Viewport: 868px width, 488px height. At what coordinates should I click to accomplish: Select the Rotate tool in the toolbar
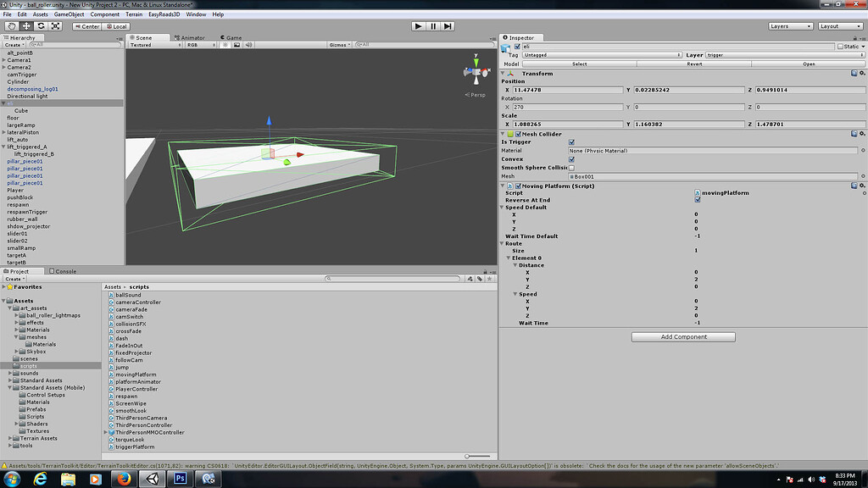(x=40, y=26)
